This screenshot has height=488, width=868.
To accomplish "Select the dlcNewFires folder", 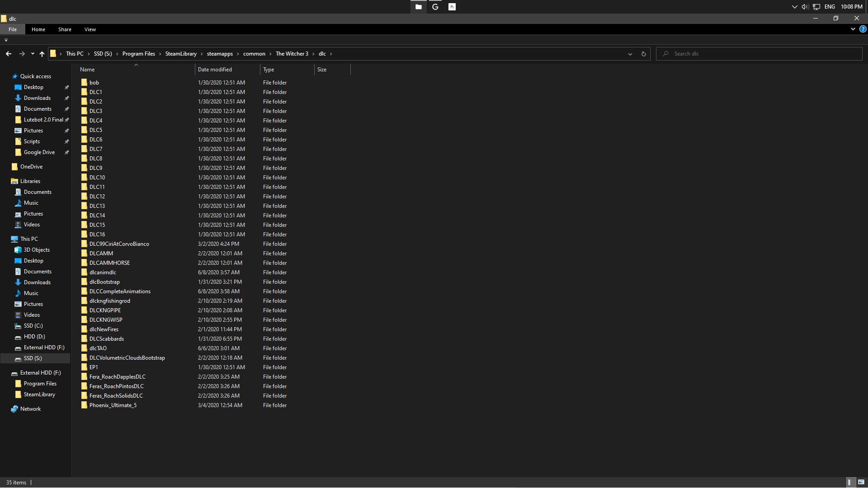I will [x=104, y=329].
